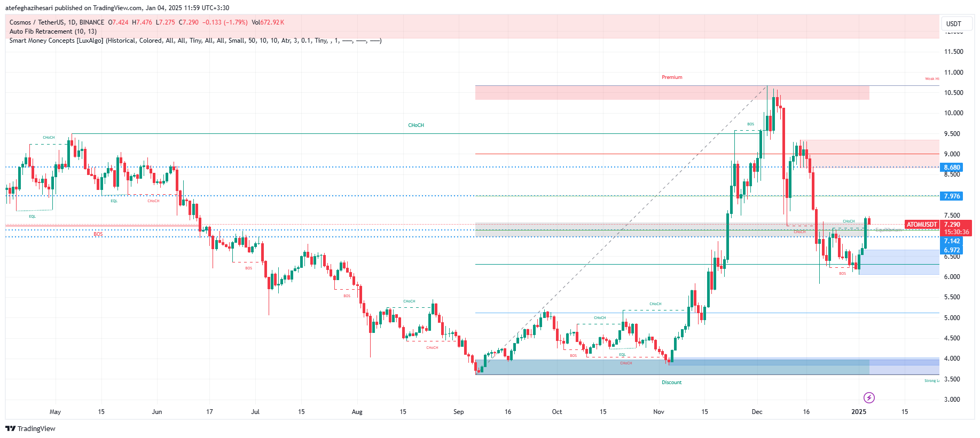Click the Cosmos / TetherUS, 1D, BINANCE title

click(x=57, y=22)
